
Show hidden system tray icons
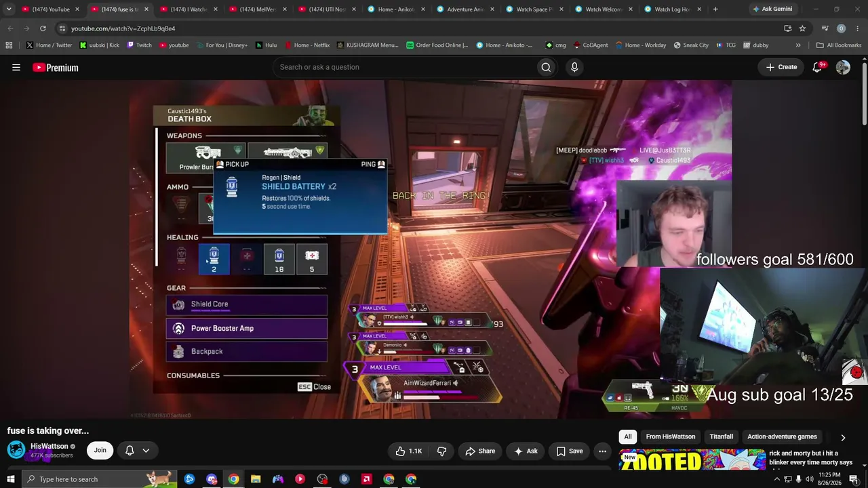click(776, 479)
